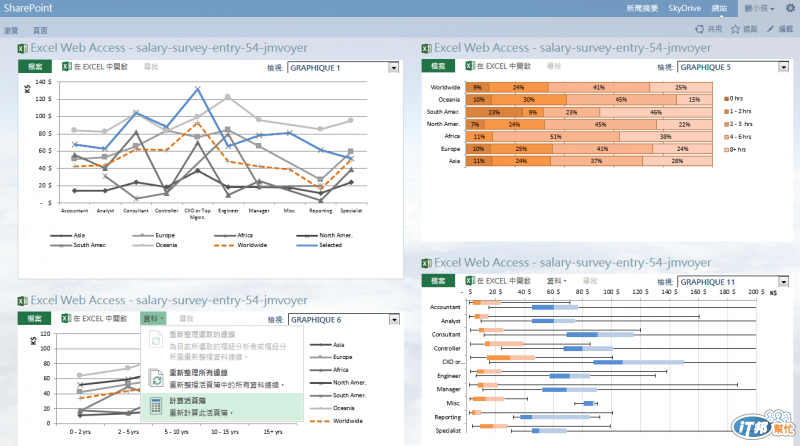Screen dimensions: 800x446
Task: Click Excel icon in the GRAPHIQUE 5 toolbar
Action: (470, 66)
